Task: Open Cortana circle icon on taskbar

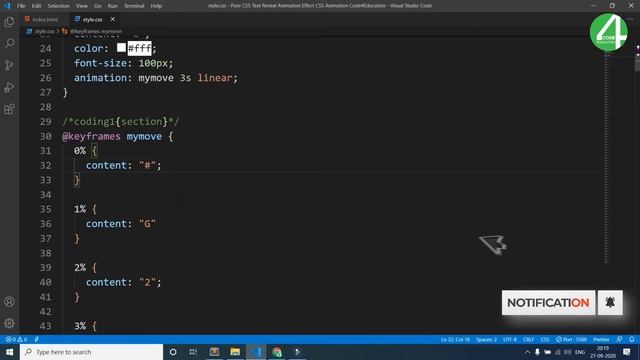Action: pyautogui.click(x=173, y=352)
